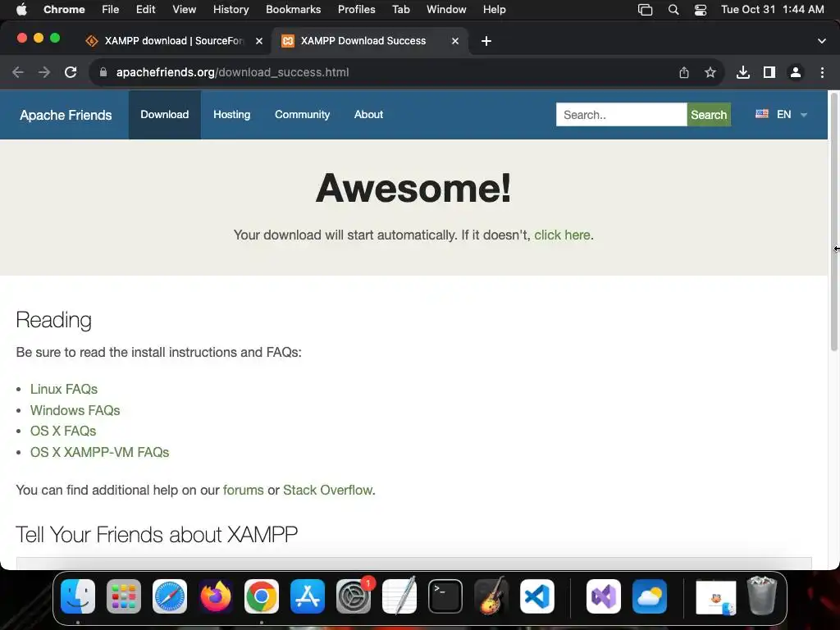840x630 pixels.
Task: Go to the Hosting nav item
Action: point(232,115)
